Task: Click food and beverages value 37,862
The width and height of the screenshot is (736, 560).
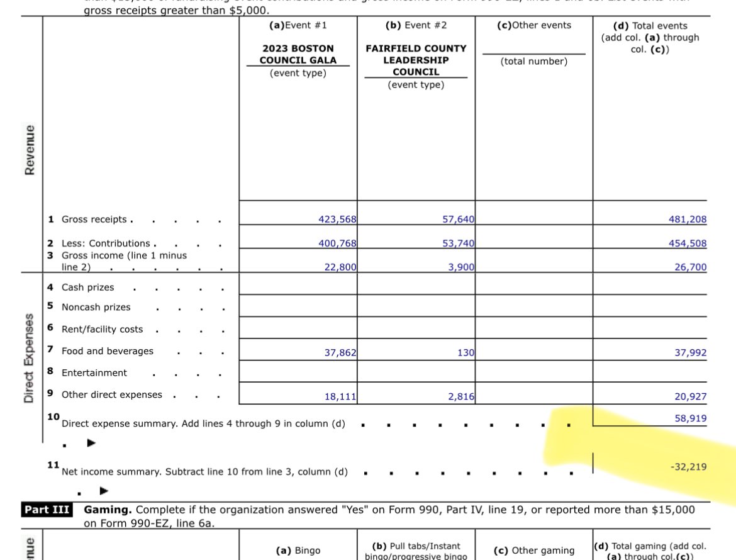Action: pyautogui.click(x=340, y=352)
